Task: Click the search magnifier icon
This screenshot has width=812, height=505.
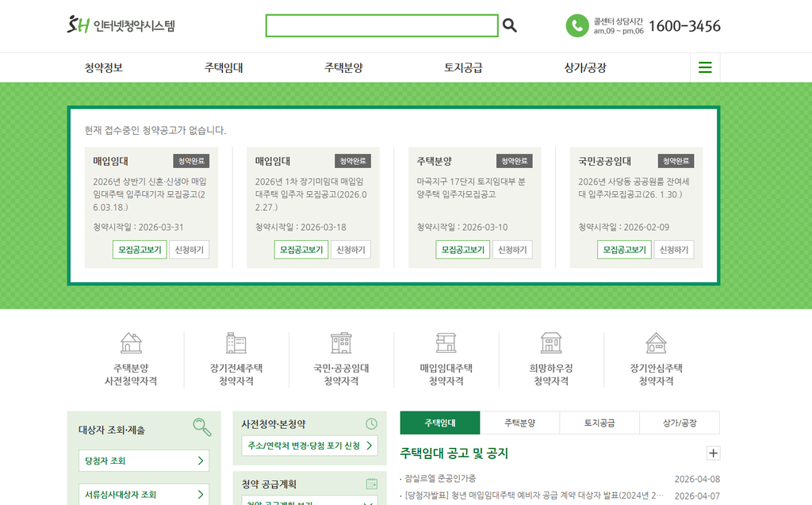Action: (508, 25)
